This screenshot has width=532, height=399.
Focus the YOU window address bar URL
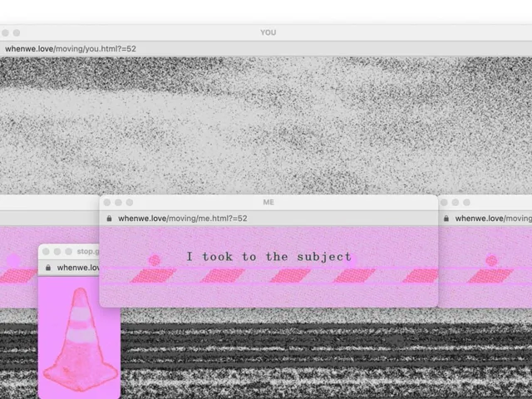click(x=71, y=49)
